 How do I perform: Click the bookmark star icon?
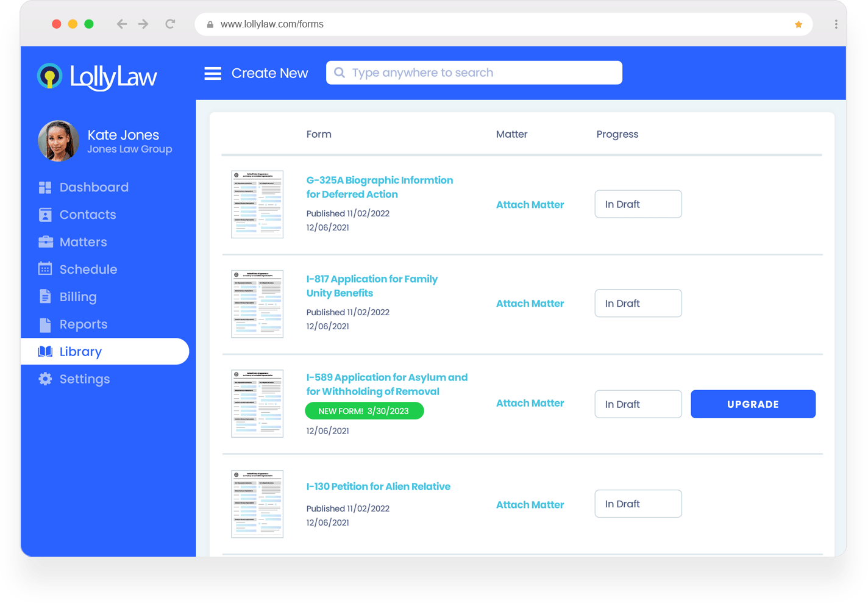pyautogui.click(x=799, y=24)
